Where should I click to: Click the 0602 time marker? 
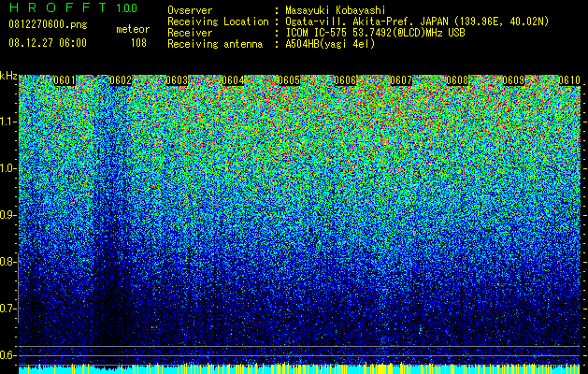click(x=121, y=80)
